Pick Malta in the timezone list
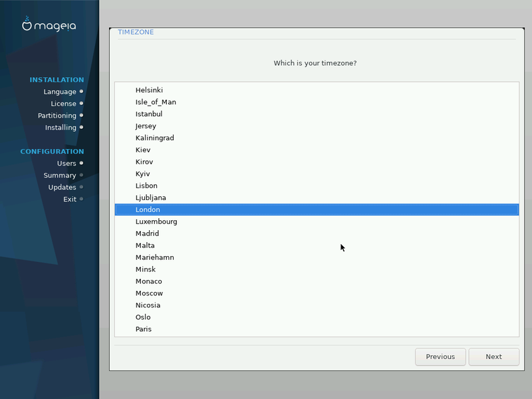This screenshot has width=532, height=399. (x=317, y=245)
